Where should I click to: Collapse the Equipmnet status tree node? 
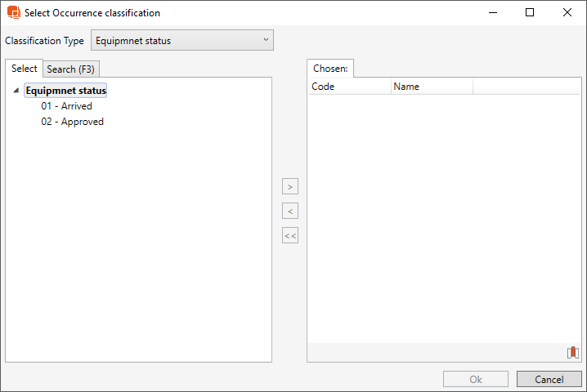pyautogui.click(x=17, y=91)
